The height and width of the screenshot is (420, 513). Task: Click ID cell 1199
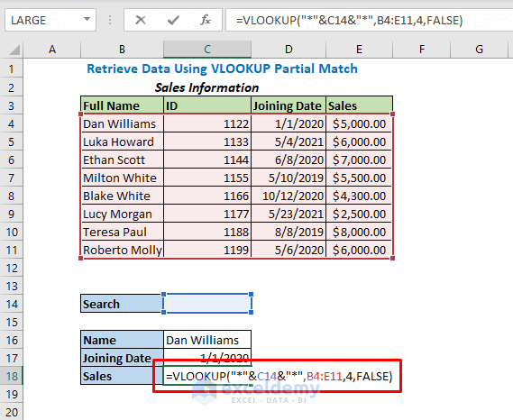(x=207, y=250)
